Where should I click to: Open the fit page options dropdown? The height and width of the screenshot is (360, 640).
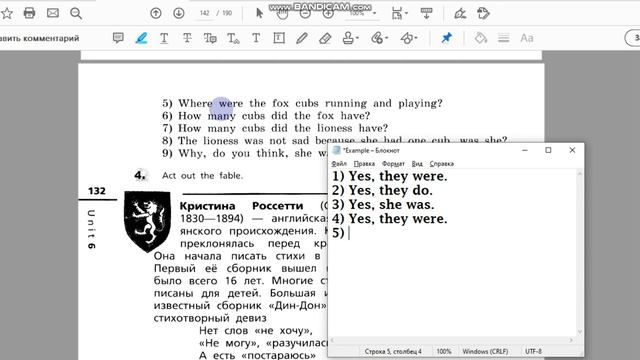(x=399, y=13)
